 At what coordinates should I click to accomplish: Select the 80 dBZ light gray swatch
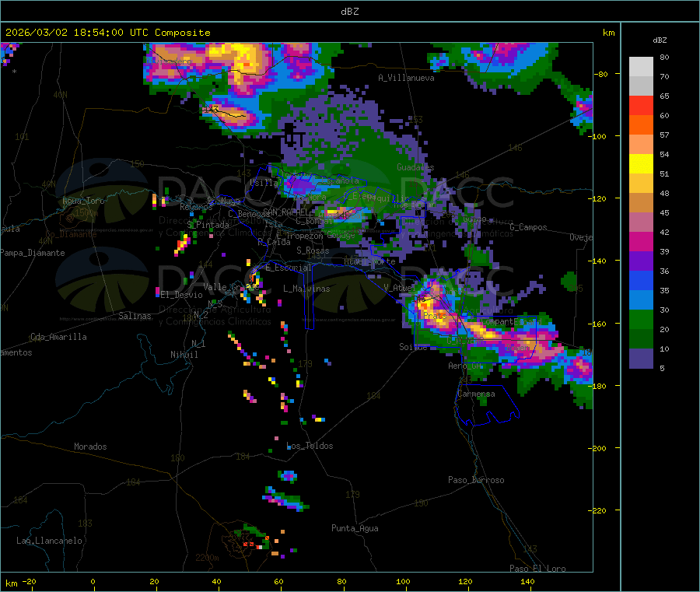[641, 67]
